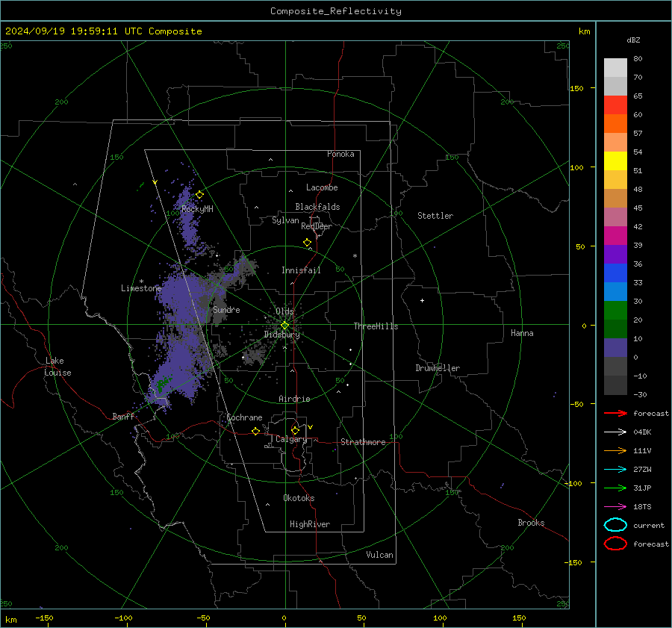672x628 pixels.
Task: Click the 2024/09/19 19:59:11 UTC timestamp
Action: (103, 31)
